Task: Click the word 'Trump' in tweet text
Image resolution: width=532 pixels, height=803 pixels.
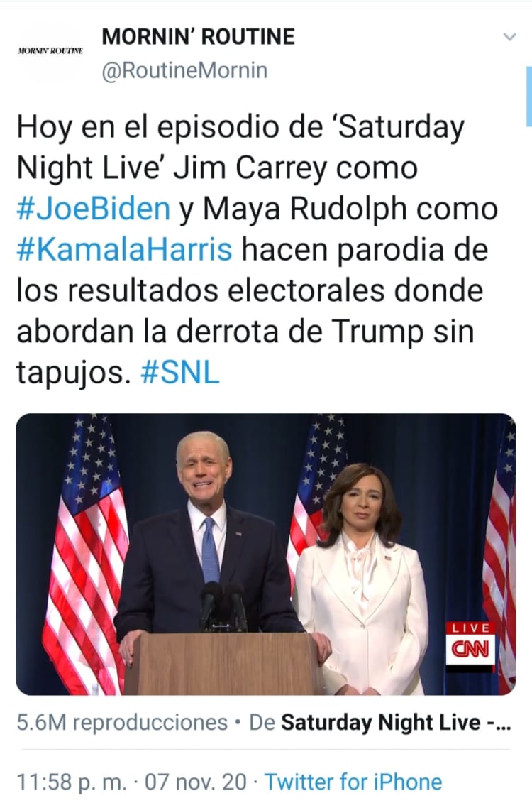Action: coord(378,332)
